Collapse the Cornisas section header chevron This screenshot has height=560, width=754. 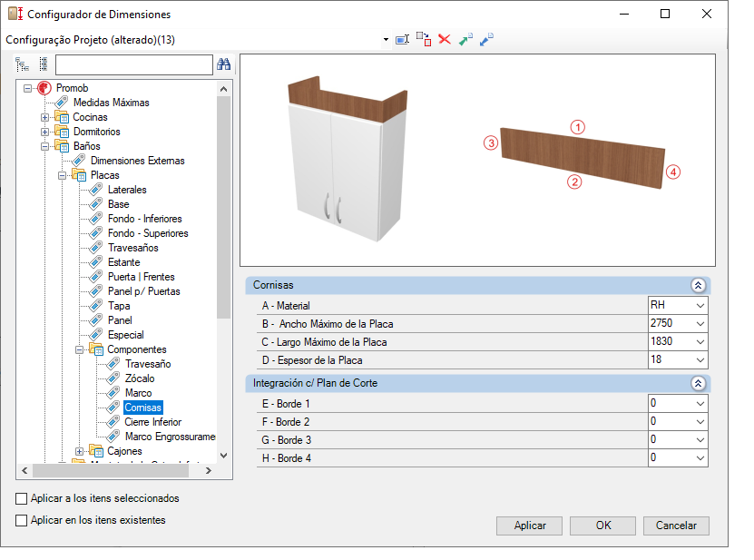pos(699,285)
